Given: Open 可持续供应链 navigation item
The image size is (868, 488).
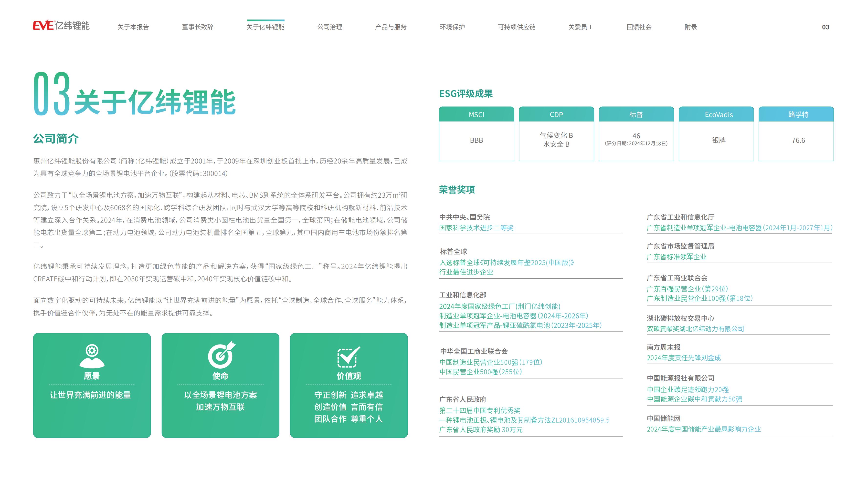Looking at the screenshot, I should 517,27.
